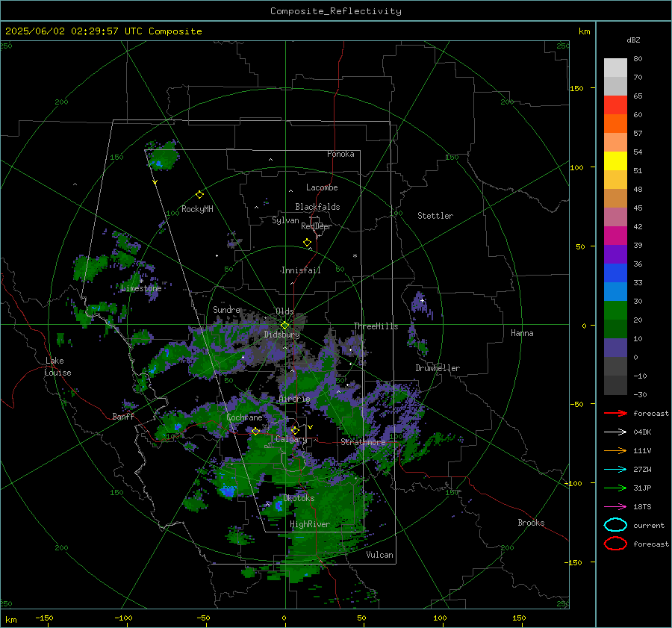The width and height of the screenshot is (672, 628).
Task: Click the Airdrie label on the map
Action: [294, 399]
